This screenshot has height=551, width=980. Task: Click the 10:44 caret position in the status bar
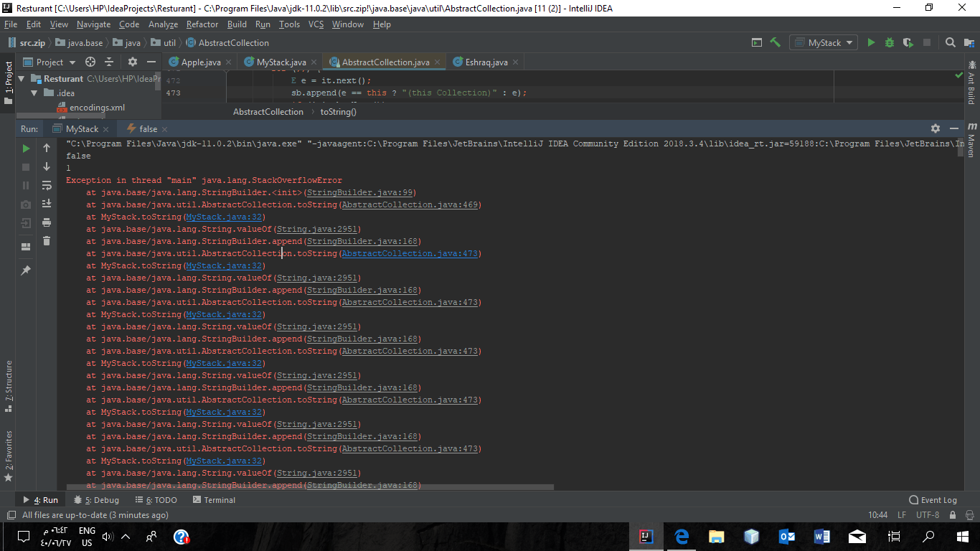click(x=877, y=515)
